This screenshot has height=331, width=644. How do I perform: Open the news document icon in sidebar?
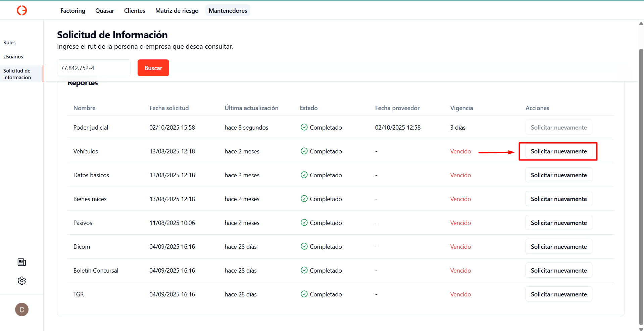pos(22,262)
